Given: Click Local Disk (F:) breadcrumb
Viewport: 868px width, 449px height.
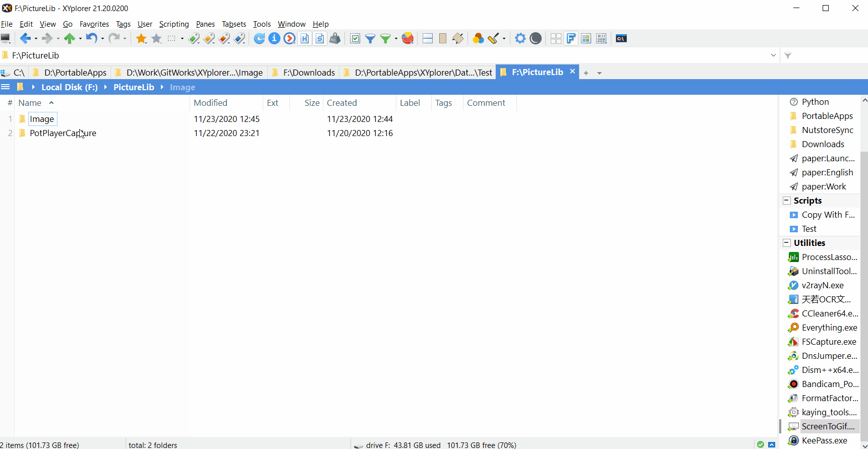Looking at the screenshot, I should click(70, 87).
